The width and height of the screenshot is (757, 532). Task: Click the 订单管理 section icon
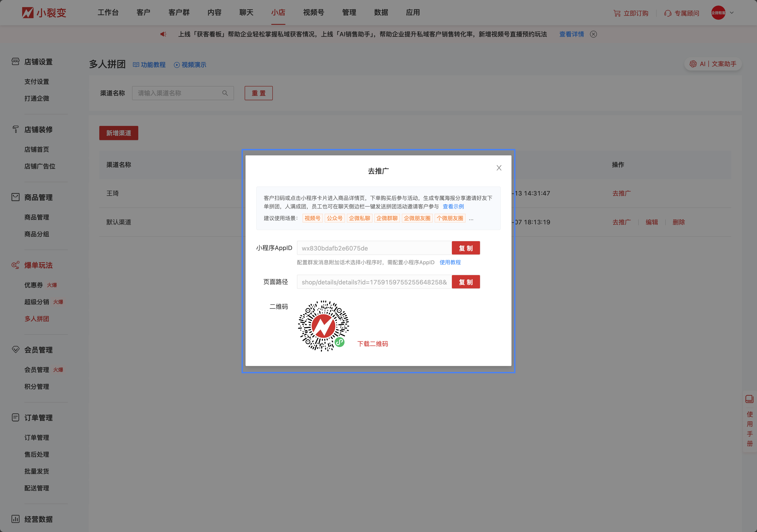click(15, 418)
